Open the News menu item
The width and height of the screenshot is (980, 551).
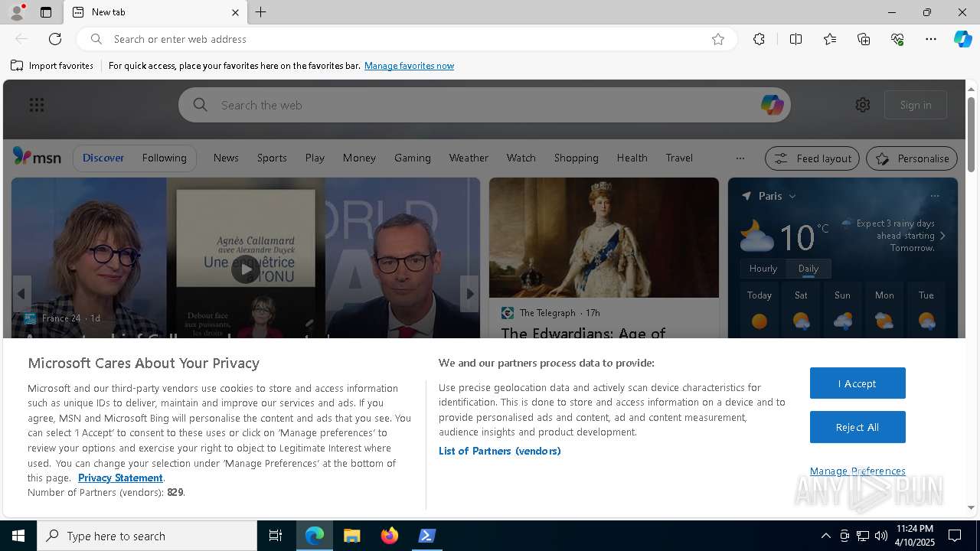(226, 158)
